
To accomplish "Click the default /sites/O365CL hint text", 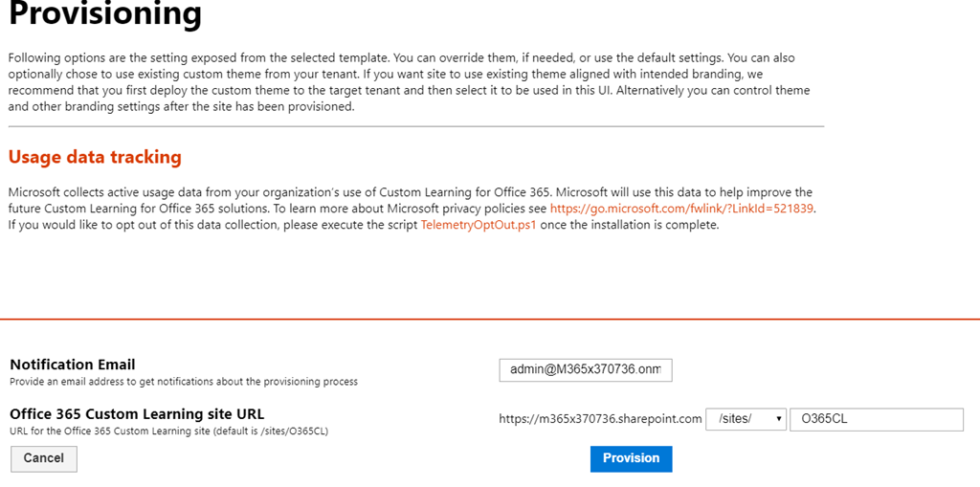I will coord(168,432).
